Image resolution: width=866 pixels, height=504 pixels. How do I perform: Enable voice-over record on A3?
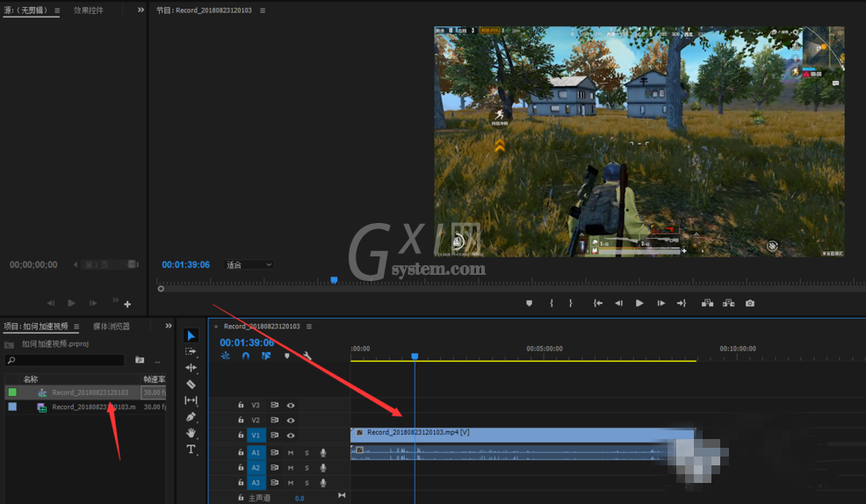tap(323, 482)
